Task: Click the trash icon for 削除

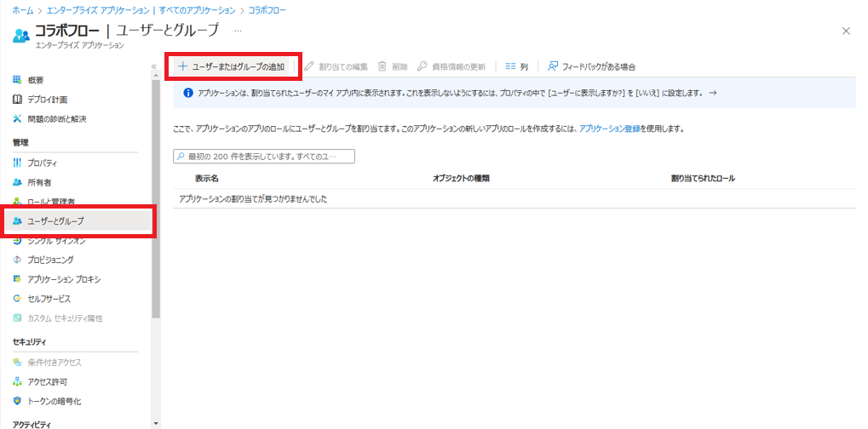Action: (382, 66)
